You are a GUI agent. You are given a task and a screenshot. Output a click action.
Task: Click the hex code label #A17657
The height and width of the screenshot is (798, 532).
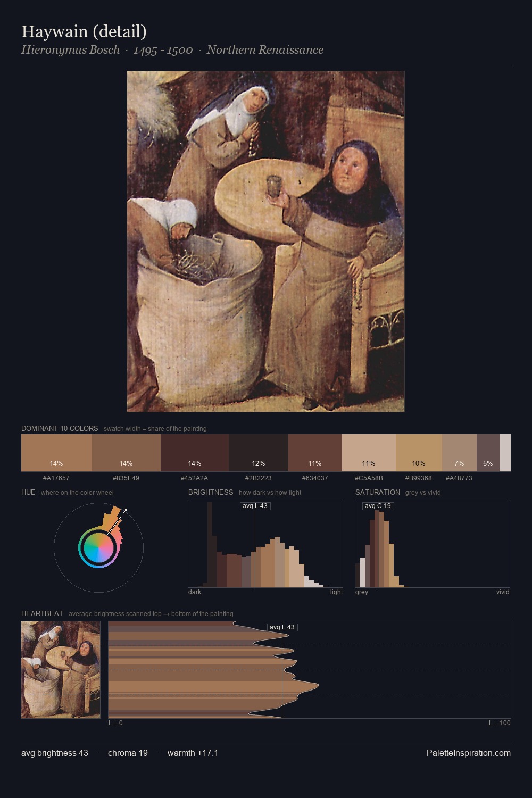(56, 478)
